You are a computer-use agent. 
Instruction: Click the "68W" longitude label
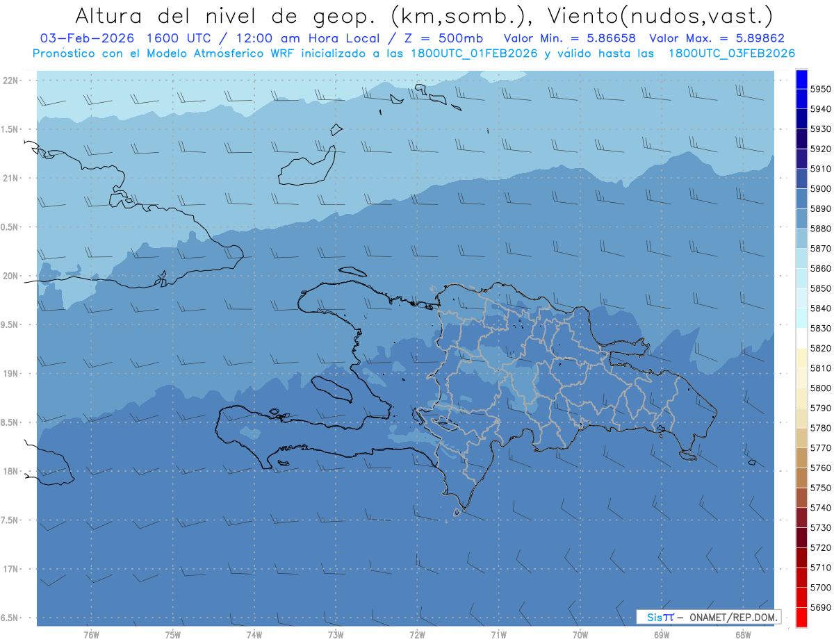point(742,635)
